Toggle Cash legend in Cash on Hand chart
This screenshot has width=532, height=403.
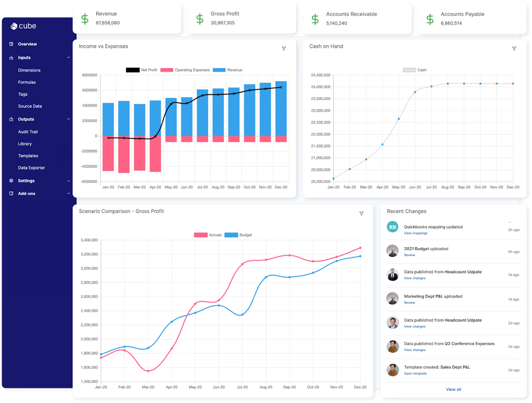pyautogui.click(x=414, y=70)
